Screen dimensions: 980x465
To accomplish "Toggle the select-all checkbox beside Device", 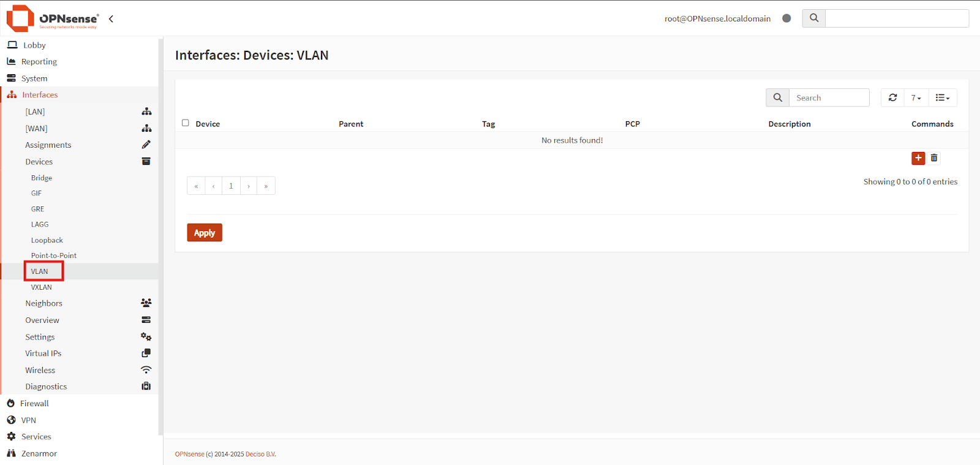I will point(186,123).
